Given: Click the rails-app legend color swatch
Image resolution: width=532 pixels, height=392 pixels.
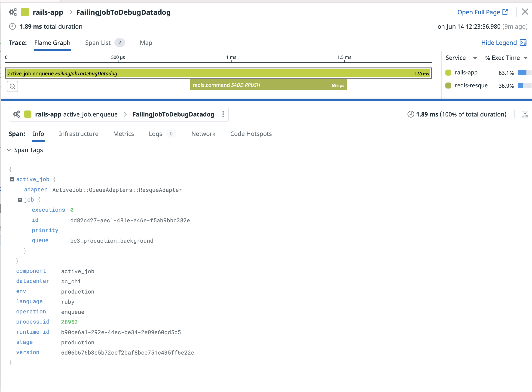Looking at the screenshot, I should point(448,73).
